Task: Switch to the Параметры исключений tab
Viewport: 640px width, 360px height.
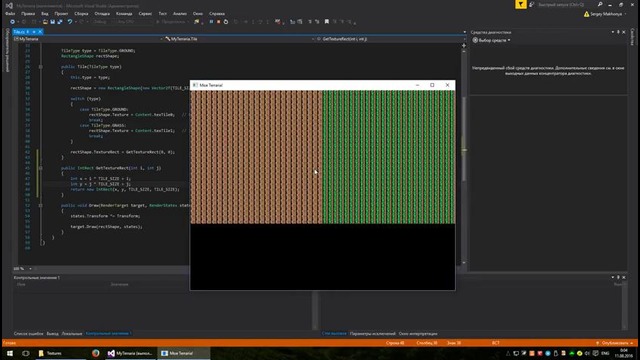Action: click(373, 333)
